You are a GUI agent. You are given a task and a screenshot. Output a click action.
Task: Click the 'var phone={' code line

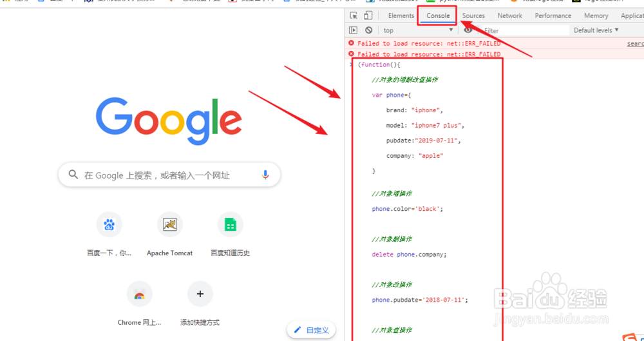[x=392, y=95]
